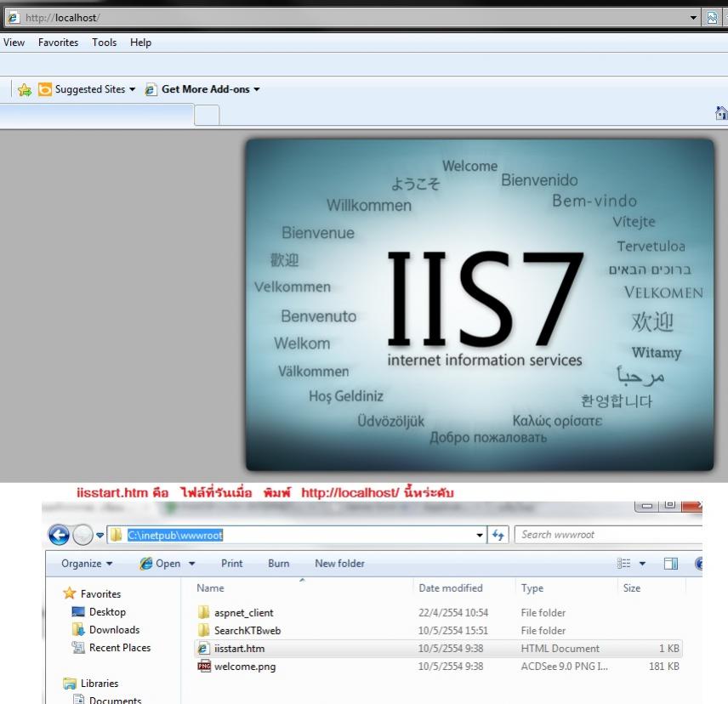728x704 pixels.
Task: Click the change view icon
Action: coord(623,564)
